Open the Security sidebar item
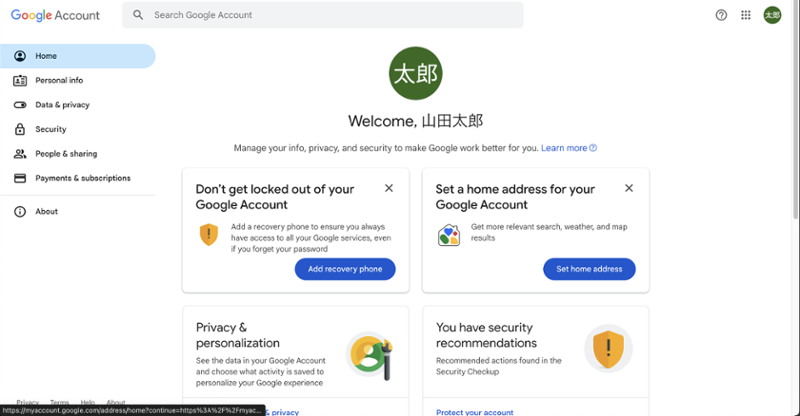This screenshot has width=800, height=416. 50,129
